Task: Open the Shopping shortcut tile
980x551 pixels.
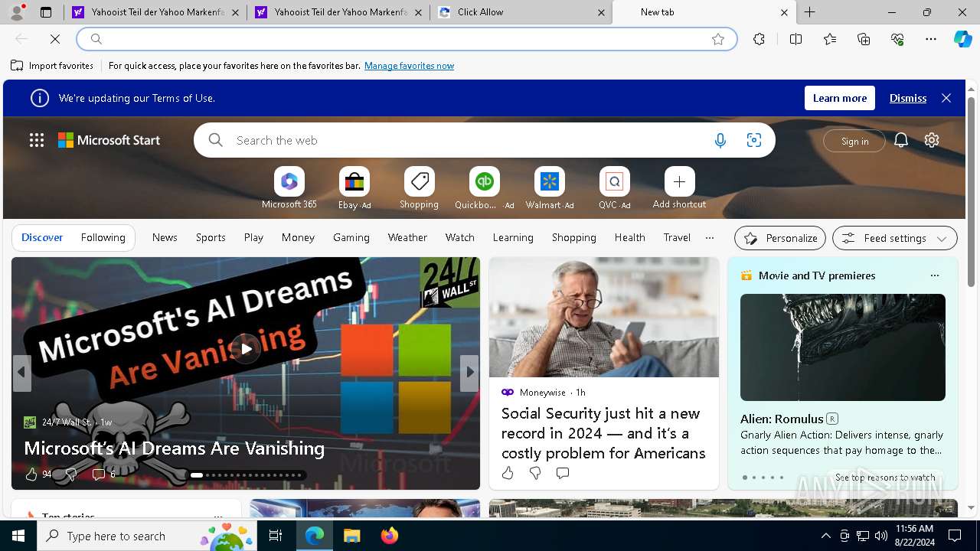Action: [420, 188]
